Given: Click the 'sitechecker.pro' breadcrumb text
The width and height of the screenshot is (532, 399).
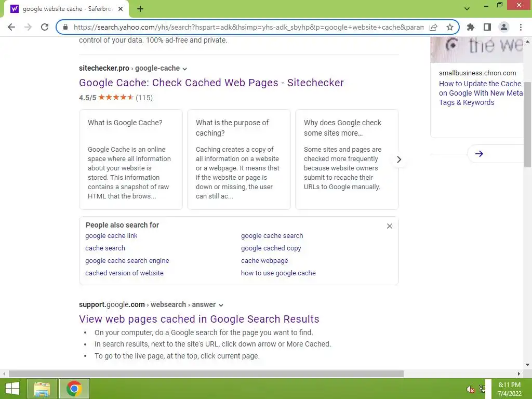Looking at the screenshot, I should (104, 68).
